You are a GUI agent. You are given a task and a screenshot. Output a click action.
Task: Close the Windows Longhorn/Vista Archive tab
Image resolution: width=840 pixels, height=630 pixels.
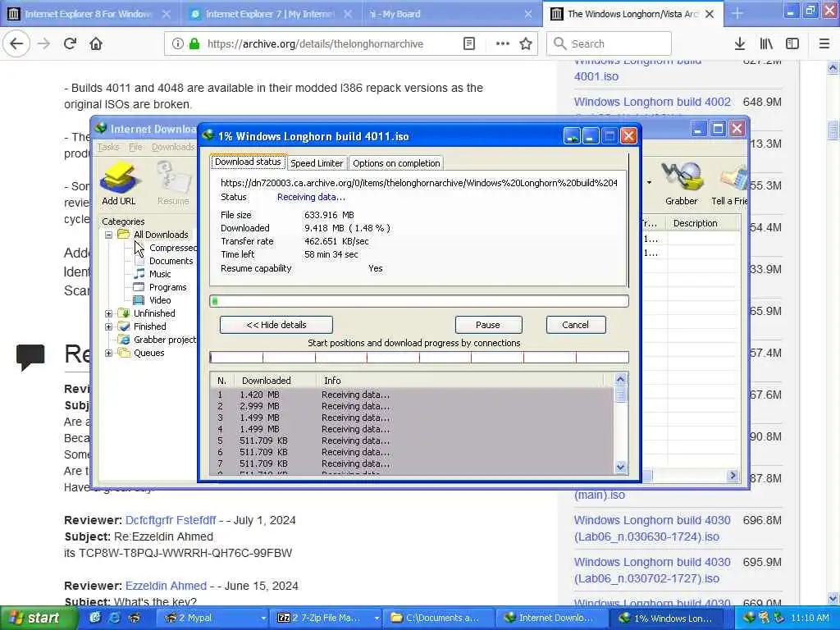point(710,14)
